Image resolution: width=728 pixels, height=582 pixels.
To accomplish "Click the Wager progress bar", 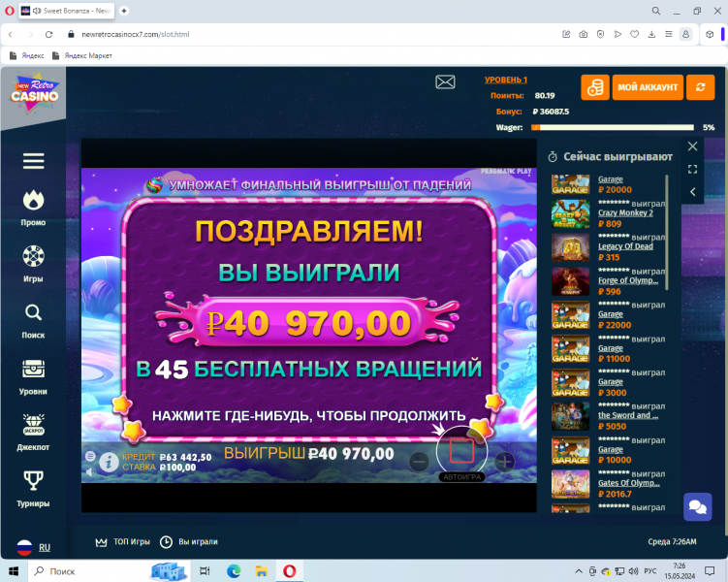I will (x=613, y=127).
